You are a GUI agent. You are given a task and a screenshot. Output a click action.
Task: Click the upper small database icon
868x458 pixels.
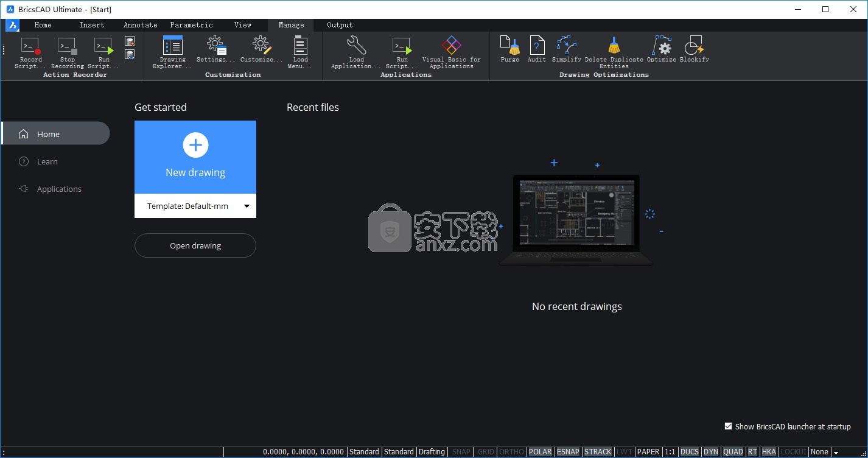coord(130,41)
